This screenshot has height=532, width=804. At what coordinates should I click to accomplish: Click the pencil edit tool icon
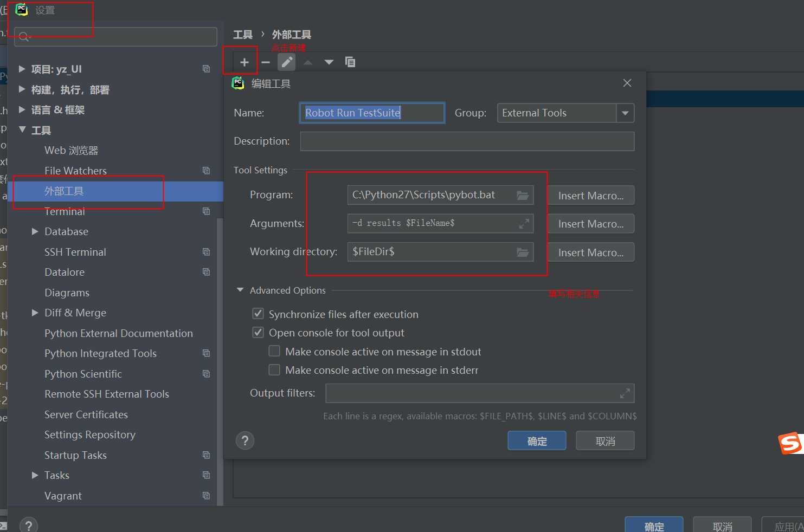pyautogui.click(x=287, y=62)
